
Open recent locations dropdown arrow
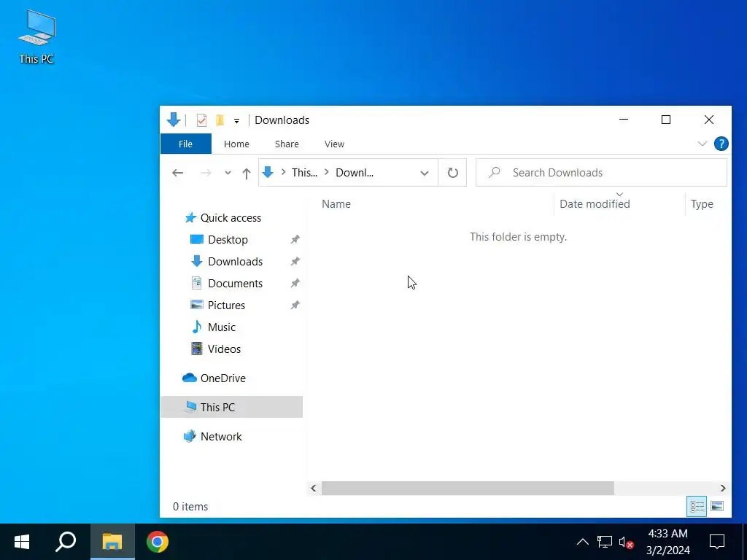(228, 173)
